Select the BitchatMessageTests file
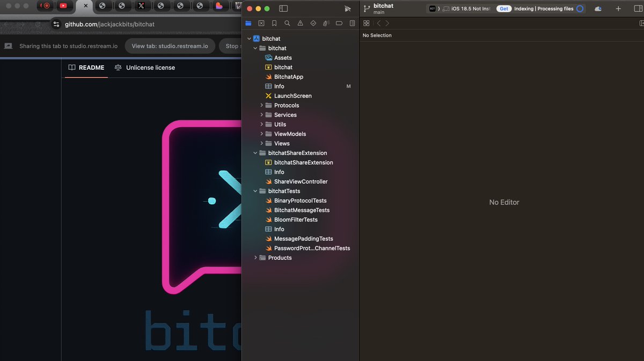 pyautogui.click(x=298, y=210)
